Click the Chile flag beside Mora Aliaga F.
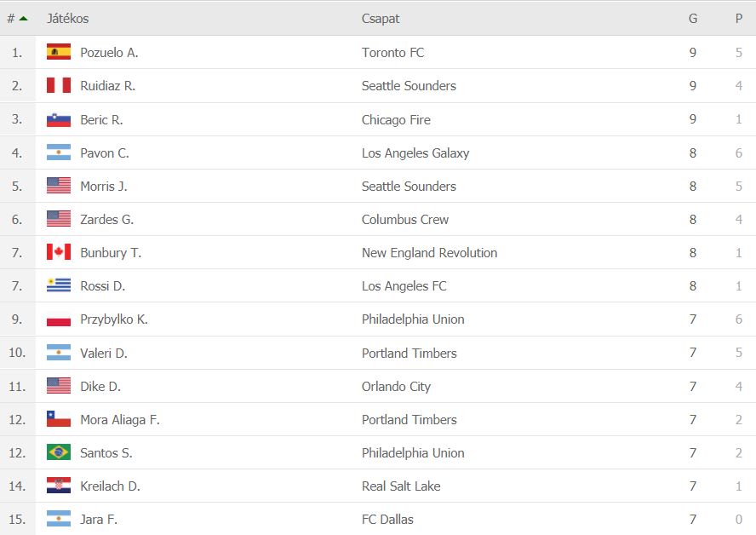Viewport: 756px width, 535px height. 59,419
